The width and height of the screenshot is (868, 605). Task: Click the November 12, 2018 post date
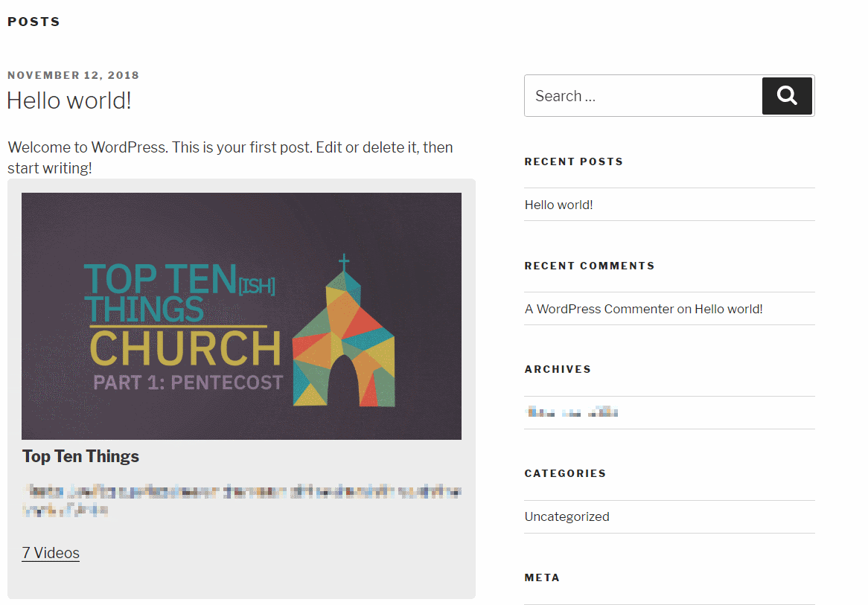click(x=74, y=75)
